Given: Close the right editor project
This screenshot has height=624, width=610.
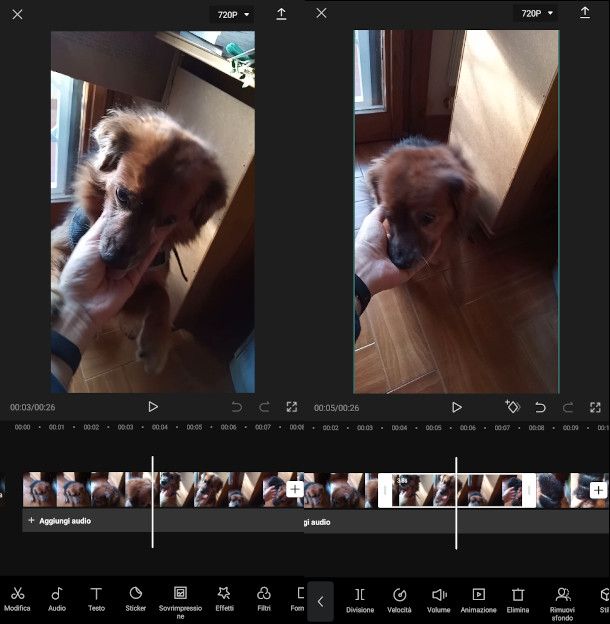Looking at the screenshot, I should 321,13.
